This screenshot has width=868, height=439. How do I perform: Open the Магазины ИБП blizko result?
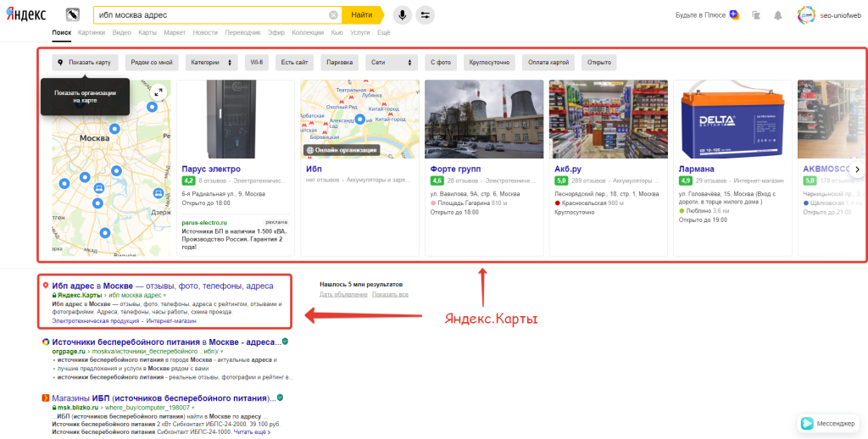pos(164,398)
